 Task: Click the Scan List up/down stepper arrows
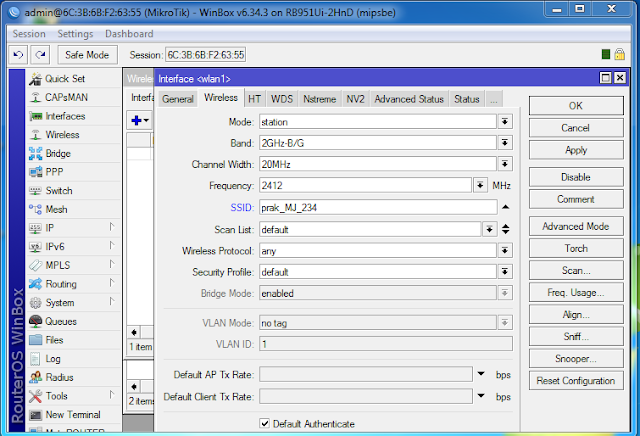click(x=505, y=229)
